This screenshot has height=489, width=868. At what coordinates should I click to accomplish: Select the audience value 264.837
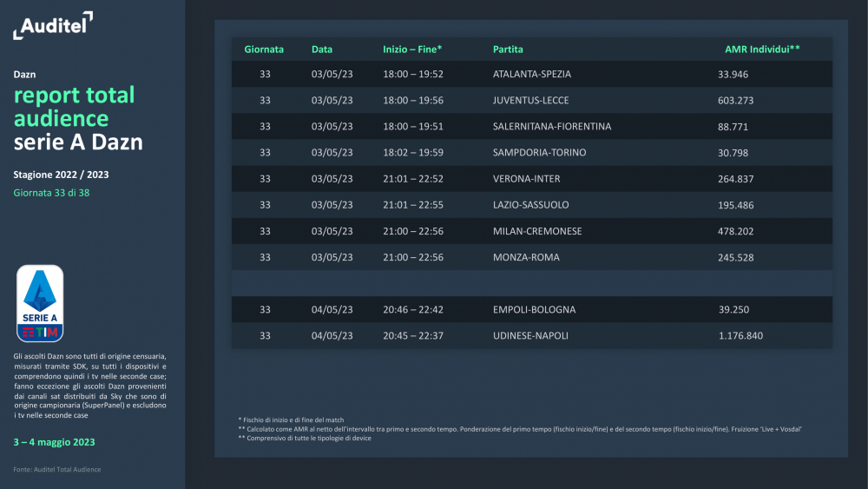point(736,179)
